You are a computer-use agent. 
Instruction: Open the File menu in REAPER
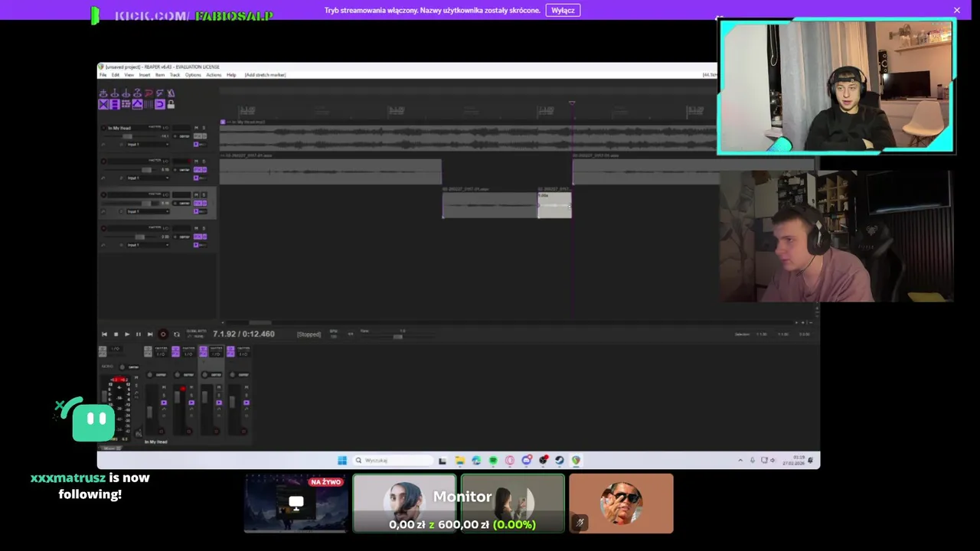103,75
